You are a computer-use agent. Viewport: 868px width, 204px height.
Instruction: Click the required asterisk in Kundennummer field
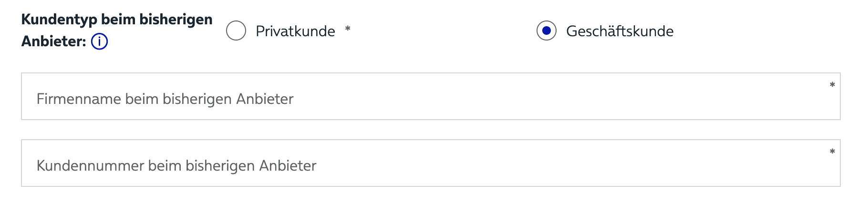click(x=832, y=152)
